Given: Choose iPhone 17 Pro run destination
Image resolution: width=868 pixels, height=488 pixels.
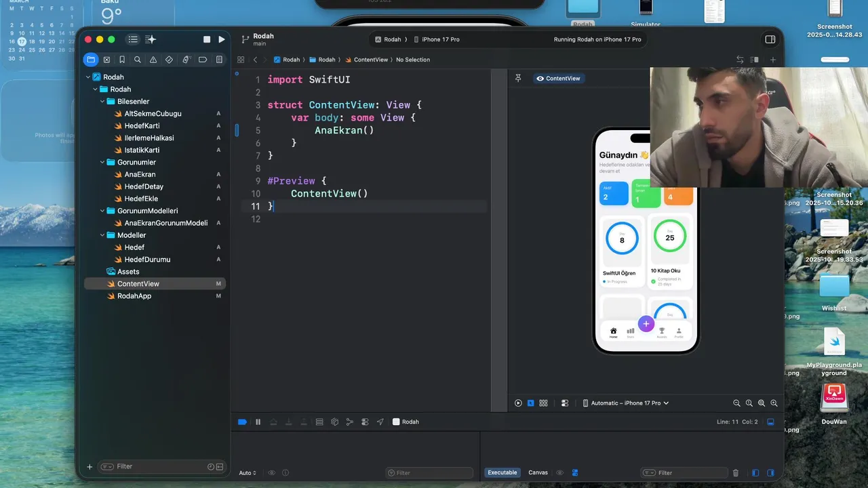Looking at the screenshot, I should (436, 39).
